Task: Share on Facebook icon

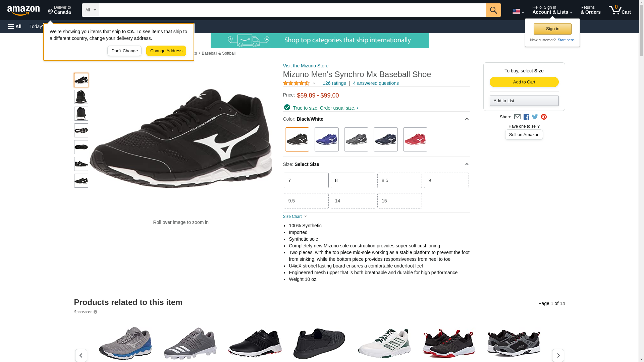Action: pos(526,117)
